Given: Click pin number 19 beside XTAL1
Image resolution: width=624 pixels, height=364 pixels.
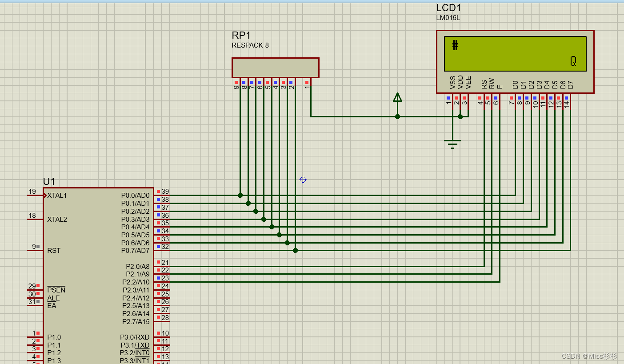Looking at the screenshot, I should point(32,192).
